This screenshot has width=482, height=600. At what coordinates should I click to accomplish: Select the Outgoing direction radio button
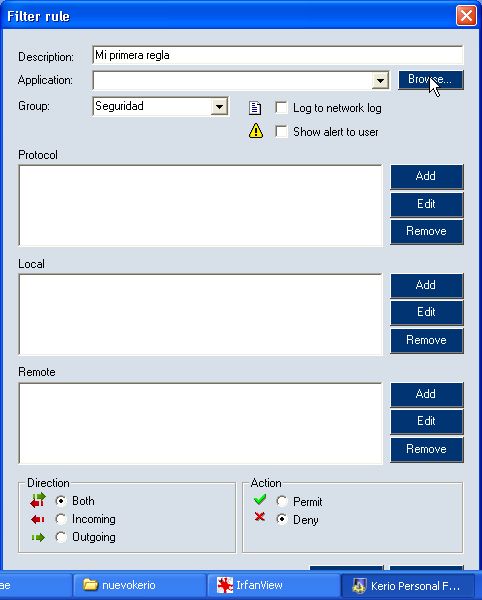pyautogui.click(x=61, y=537)
